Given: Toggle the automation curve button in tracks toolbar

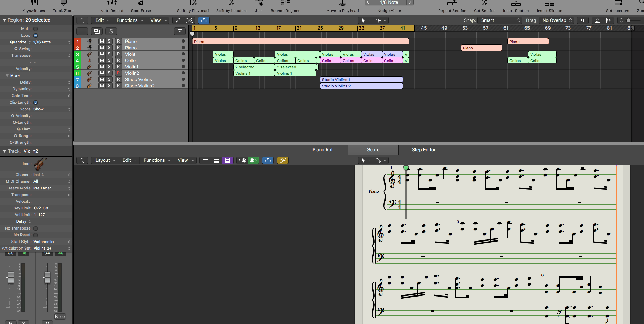Looking at the screenshot, I should [x=178, y=20].
